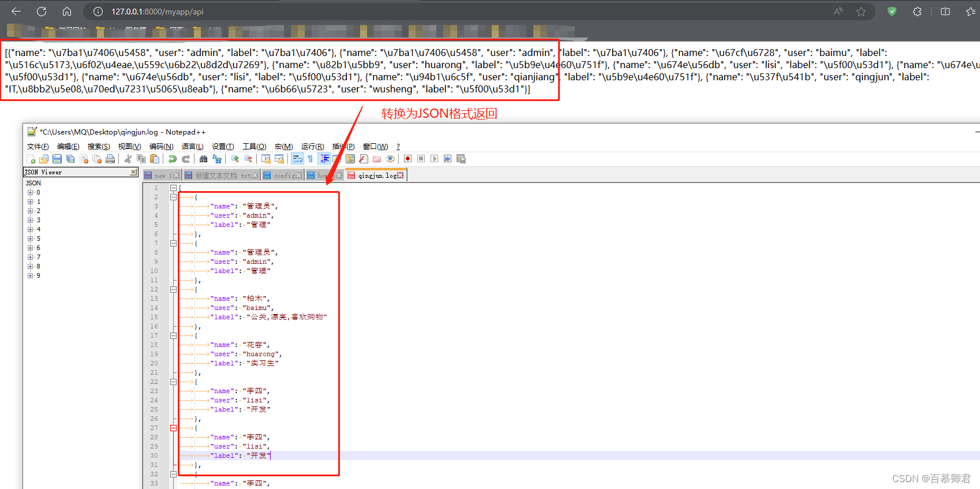The image size is (980, 489).
Task: Click the browser back arrow
Action: click(16, 12)
